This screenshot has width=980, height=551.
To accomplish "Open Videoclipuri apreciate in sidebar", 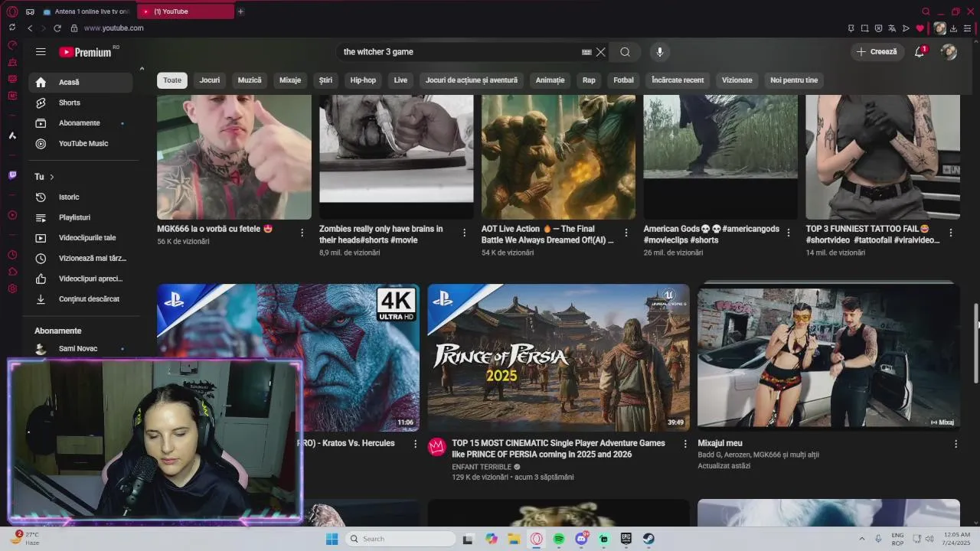I will (80, 279).
